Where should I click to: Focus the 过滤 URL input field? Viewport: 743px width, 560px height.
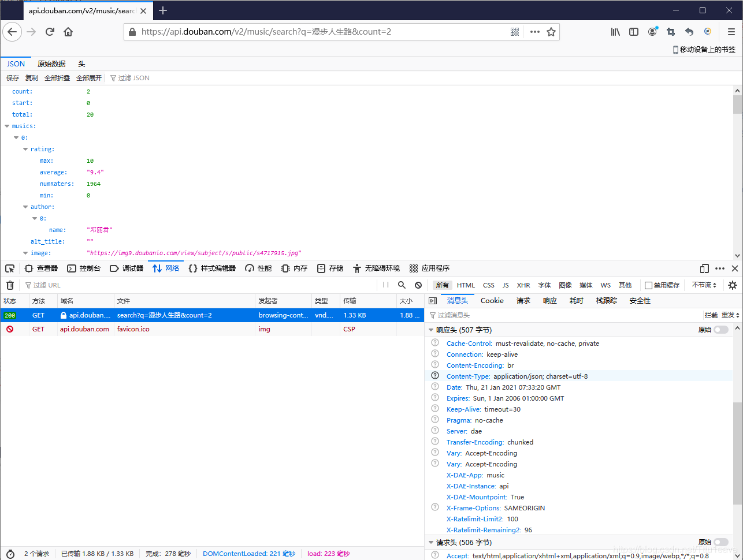(x=200, y=285)
